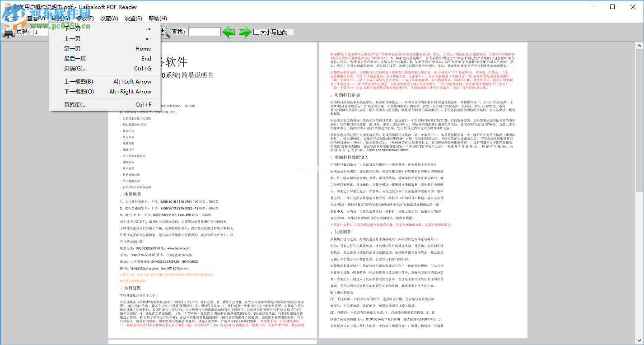This screenshot has height=345, width=644.
Task: Choose 下一页 in the Go To menu
Action: click(105, 29)
